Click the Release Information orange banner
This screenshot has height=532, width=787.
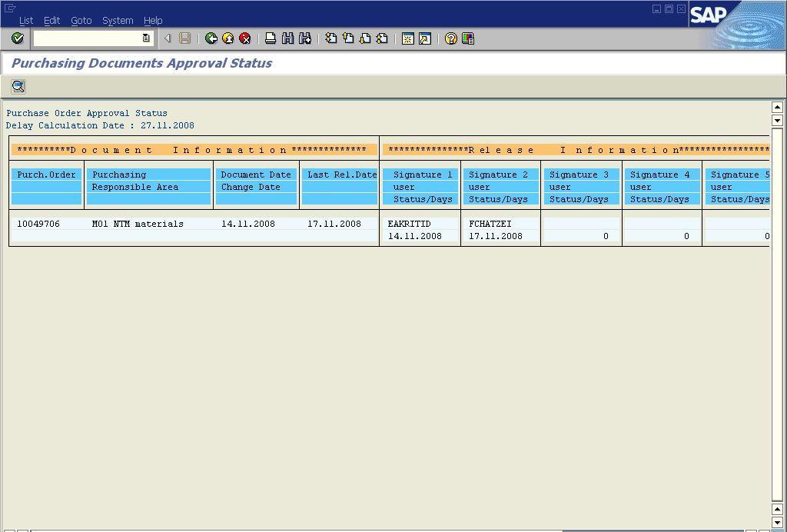[576, 150]
